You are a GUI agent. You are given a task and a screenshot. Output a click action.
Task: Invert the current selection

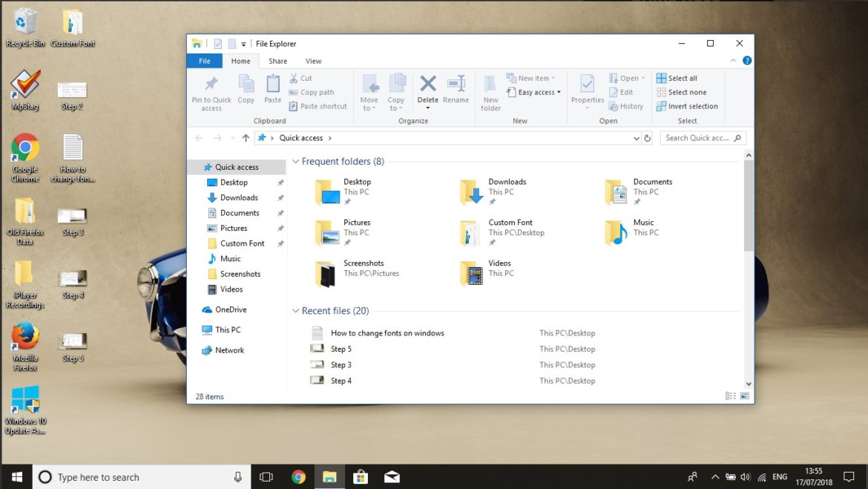point(687,105)
